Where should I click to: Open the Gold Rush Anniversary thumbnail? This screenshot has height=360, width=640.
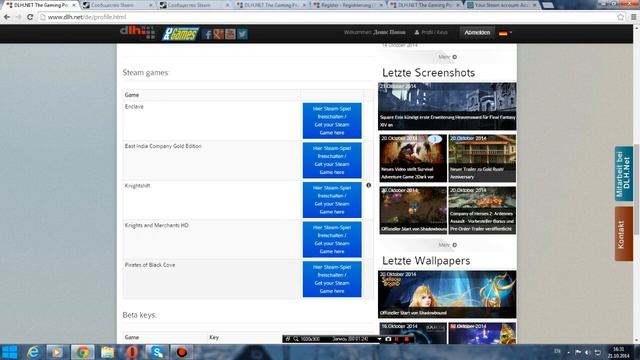pos(482,158)
